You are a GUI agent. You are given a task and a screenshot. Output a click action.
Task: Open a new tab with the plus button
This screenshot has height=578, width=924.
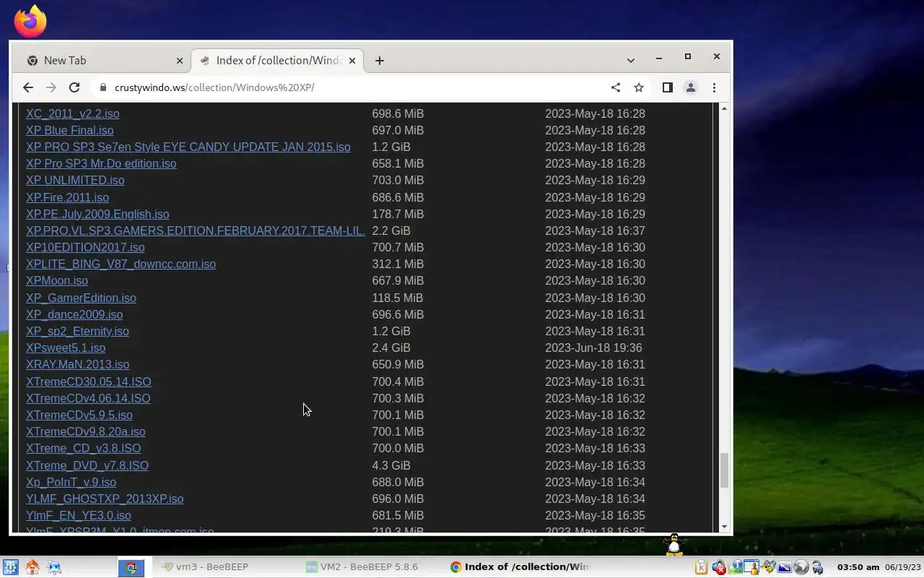point(379,61)
